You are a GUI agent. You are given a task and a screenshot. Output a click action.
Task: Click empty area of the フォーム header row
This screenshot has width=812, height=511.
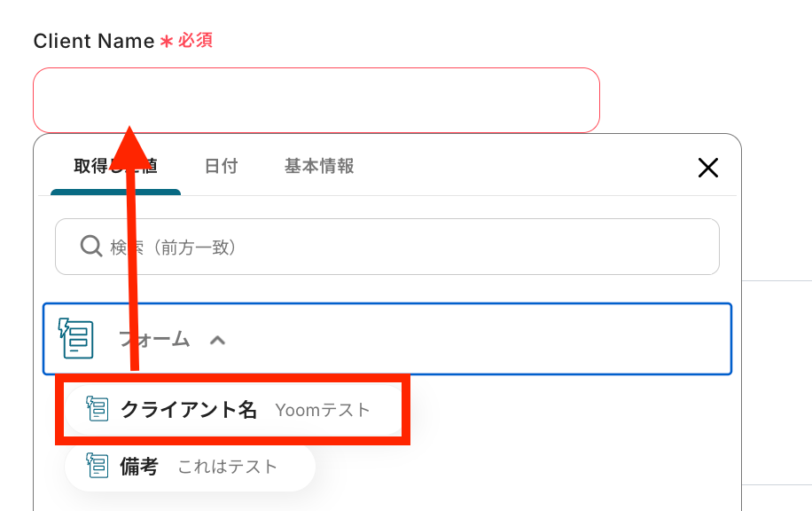point(479,339)
